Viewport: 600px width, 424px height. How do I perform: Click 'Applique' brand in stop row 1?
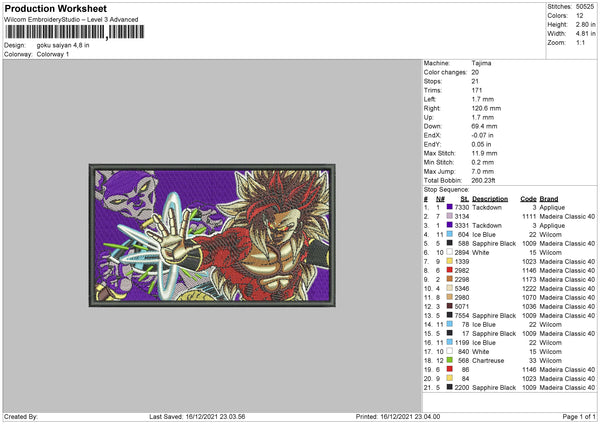click(x=552, y=207)
